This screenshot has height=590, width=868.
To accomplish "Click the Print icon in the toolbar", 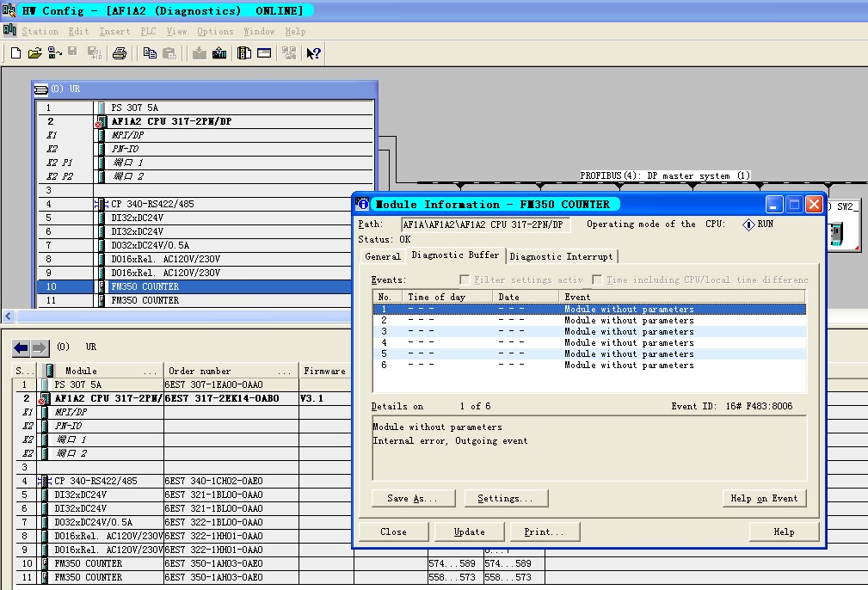I will [x=120, y=53].
